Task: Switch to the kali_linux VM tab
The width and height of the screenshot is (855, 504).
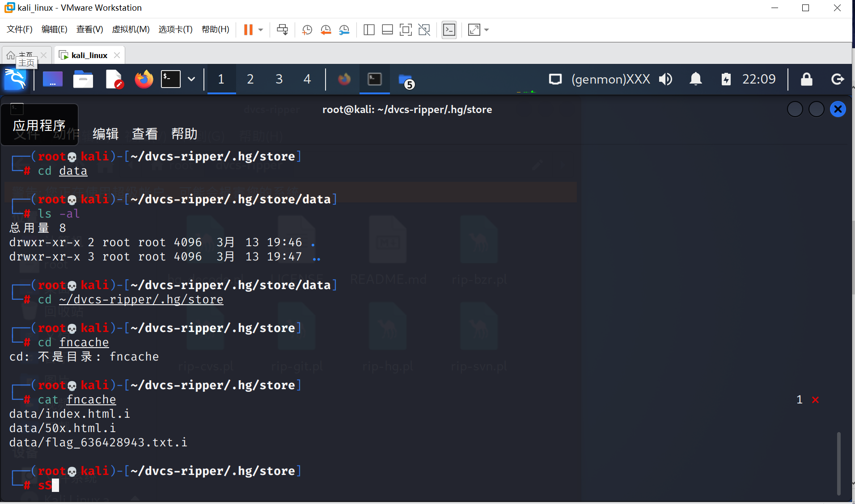Action: 89,55
